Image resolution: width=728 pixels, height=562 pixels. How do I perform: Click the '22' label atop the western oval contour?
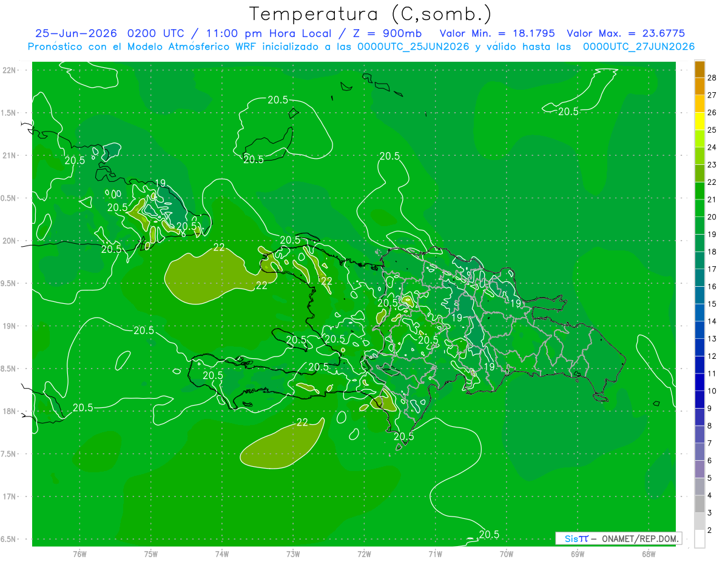(x=220, y=247)
